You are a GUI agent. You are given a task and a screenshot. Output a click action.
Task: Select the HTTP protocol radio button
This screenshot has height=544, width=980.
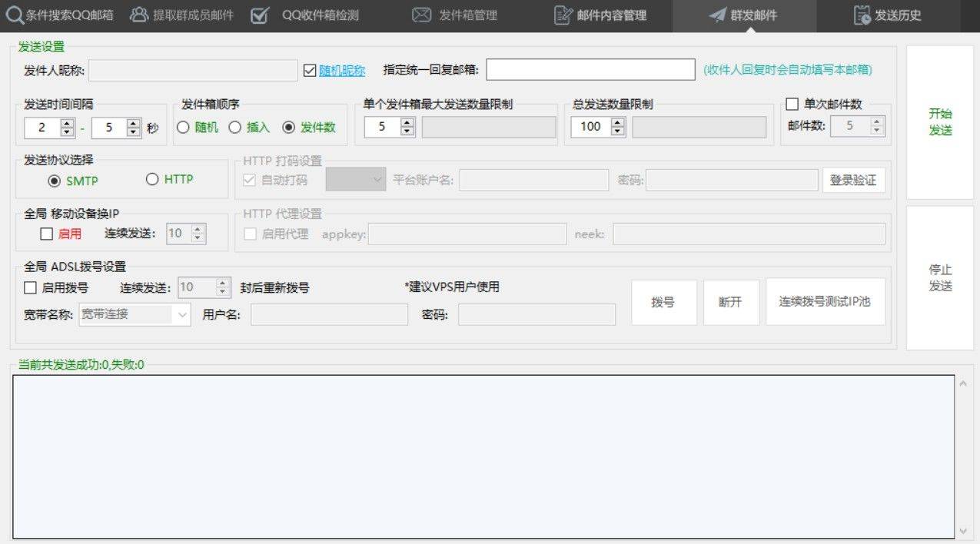point(152,180)
